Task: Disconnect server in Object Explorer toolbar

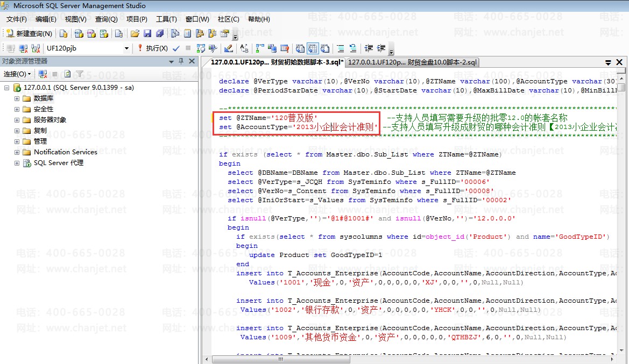Action: [43, 74]
